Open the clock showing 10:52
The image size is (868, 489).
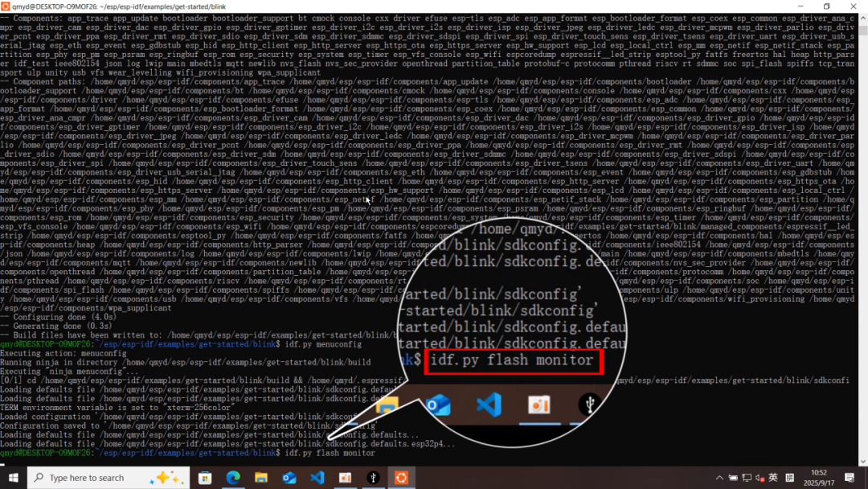819,478
